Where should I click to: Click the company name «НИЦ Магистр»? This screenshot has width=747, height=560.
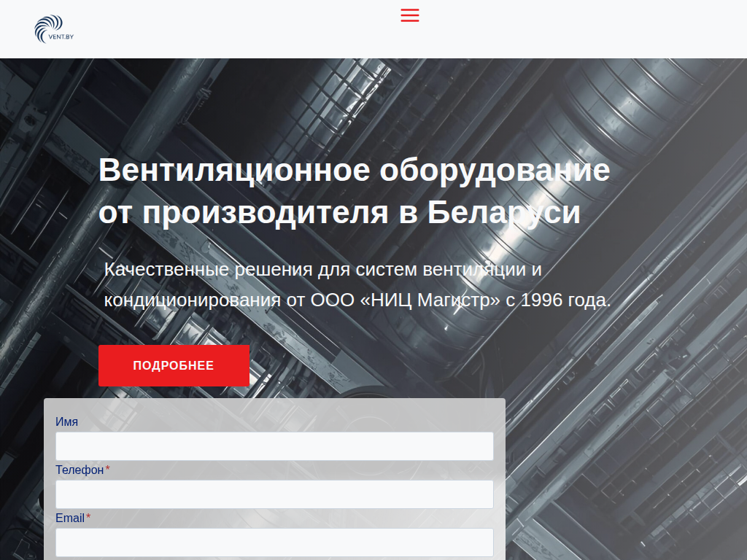[430, 300]
